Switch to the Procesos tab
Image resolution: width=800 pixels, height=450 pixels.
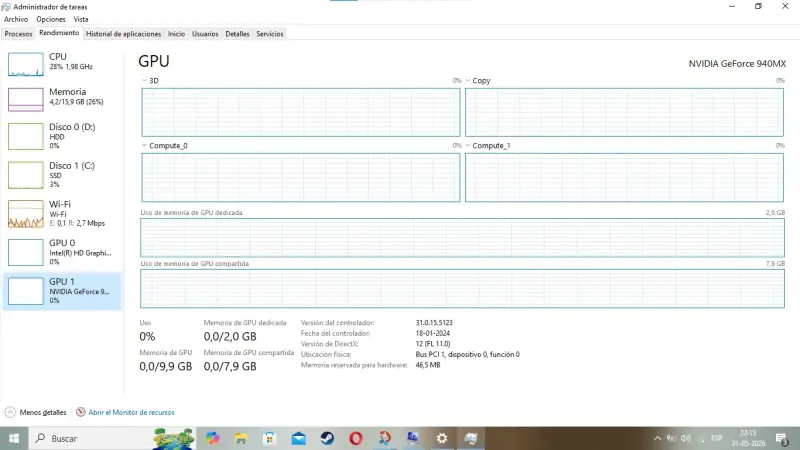point(18,34)
